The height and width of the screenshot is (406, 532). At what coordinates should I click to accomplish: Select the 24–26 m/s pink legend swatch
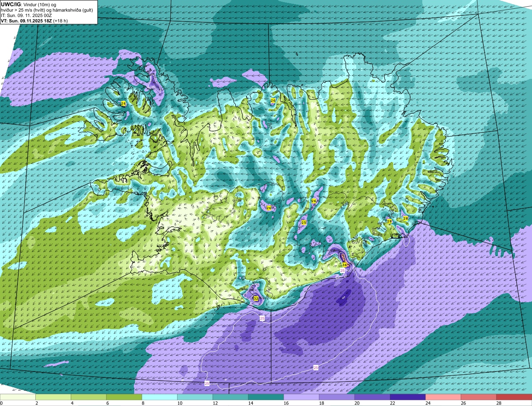coord(443,397)
